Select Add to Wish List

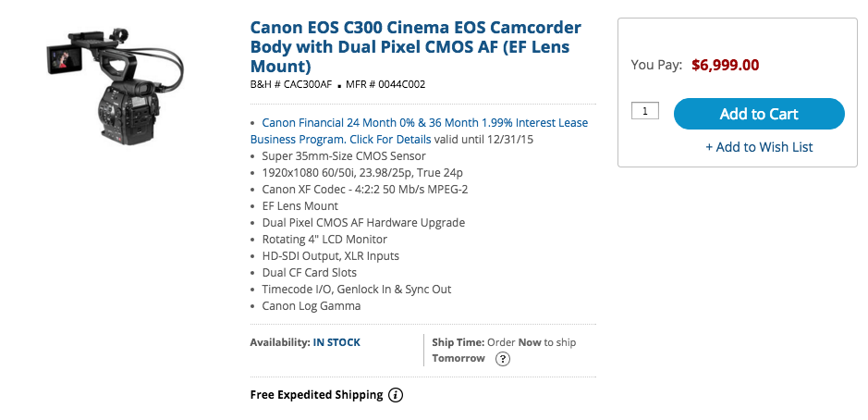coord(759,147)
